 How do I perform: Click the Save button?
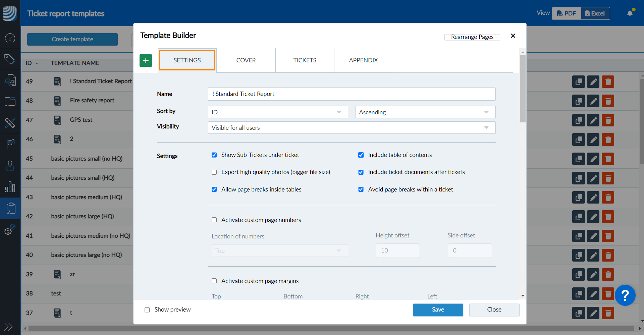point(438,310)
